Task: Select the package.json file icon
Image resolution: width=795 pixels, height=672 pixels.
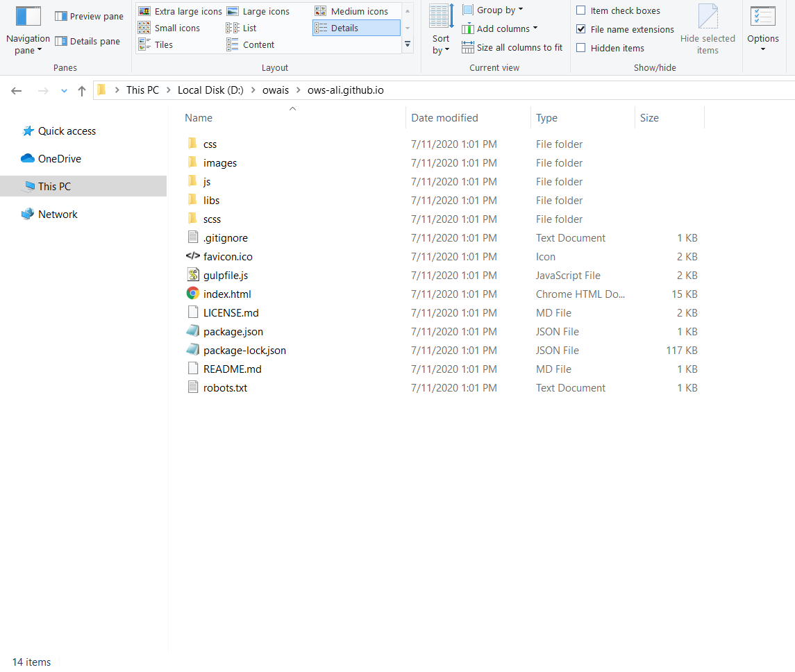Action: coord(192,331)
